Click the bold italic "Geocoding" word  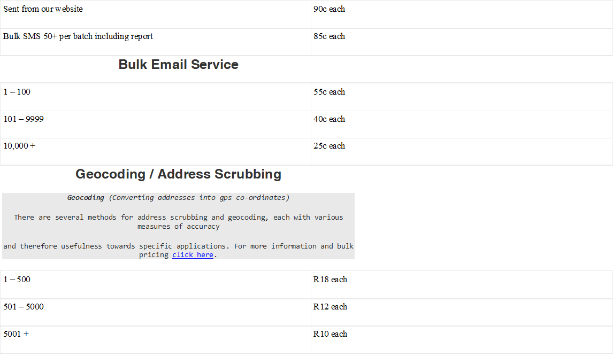pyautogui.click(x=86, y=198)
